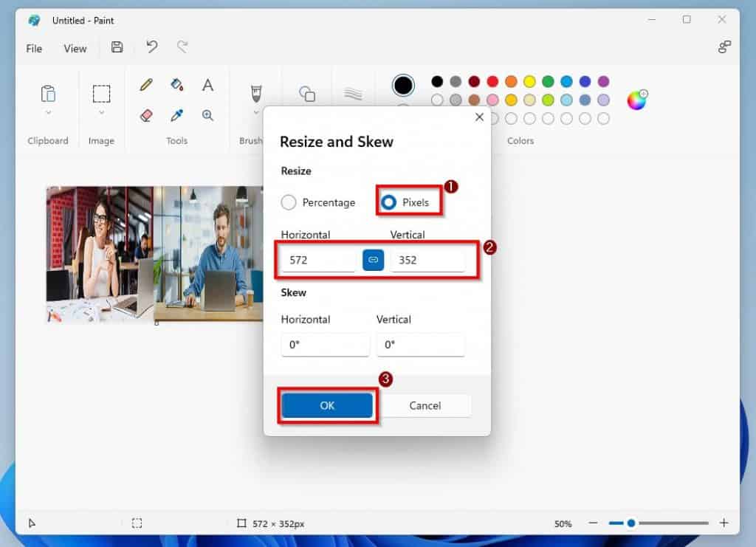The height and width of the screenshot is (547, 756).
Task: Click the share icon at top right
Action: [x=724, y=47]
